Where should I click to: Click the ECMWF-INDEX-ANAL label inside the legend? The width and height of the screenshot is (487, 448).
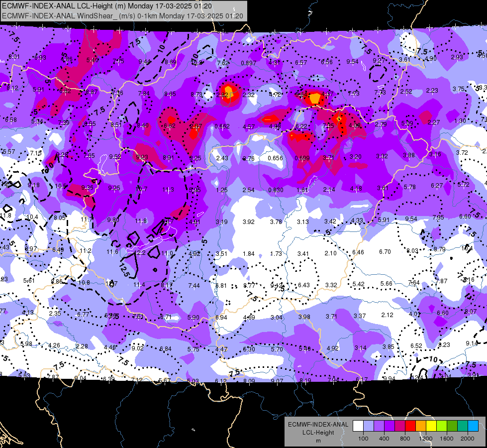click(x=318, y=425)
